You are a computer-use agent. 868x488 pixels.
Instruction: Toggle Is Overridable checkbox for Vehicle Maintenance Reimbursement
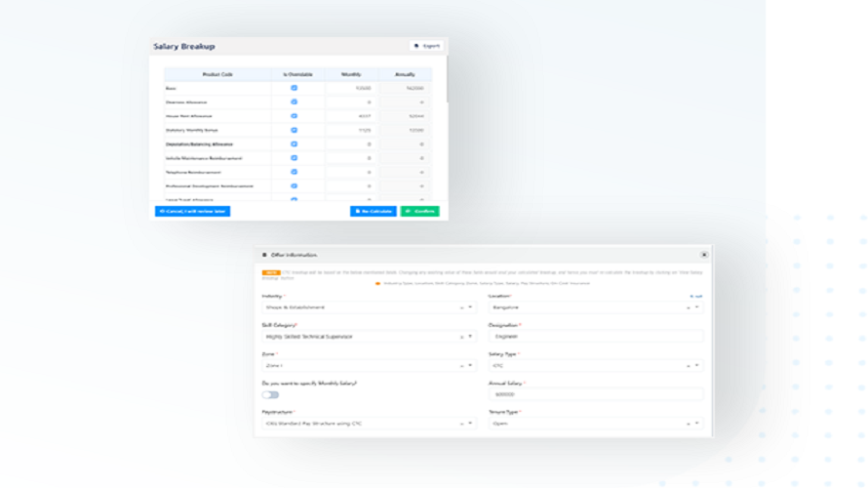click(x=294, y=158)
